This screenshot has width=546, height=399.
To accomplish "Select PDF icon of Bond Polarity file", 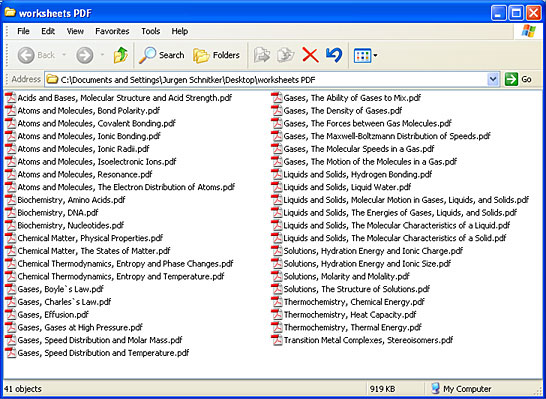I will coord(11,111).
